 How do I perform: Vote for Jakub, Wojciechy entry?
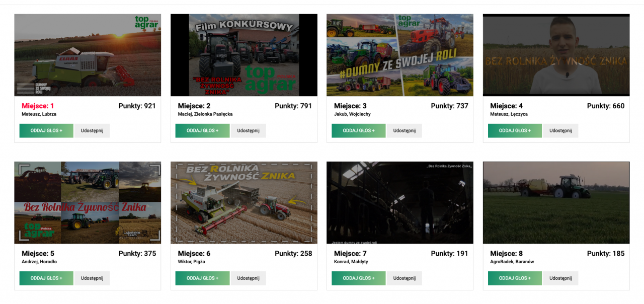tap(359, 131)
